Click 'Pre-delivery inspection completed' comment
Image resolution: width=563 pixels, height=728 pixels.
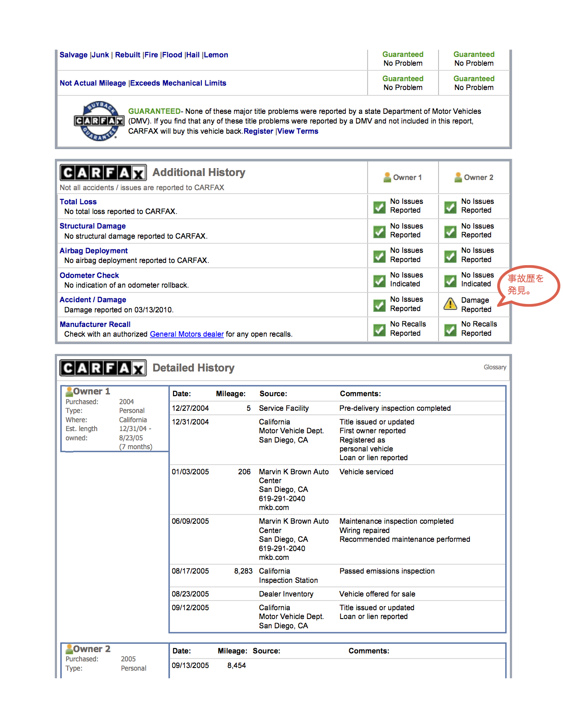395,409
